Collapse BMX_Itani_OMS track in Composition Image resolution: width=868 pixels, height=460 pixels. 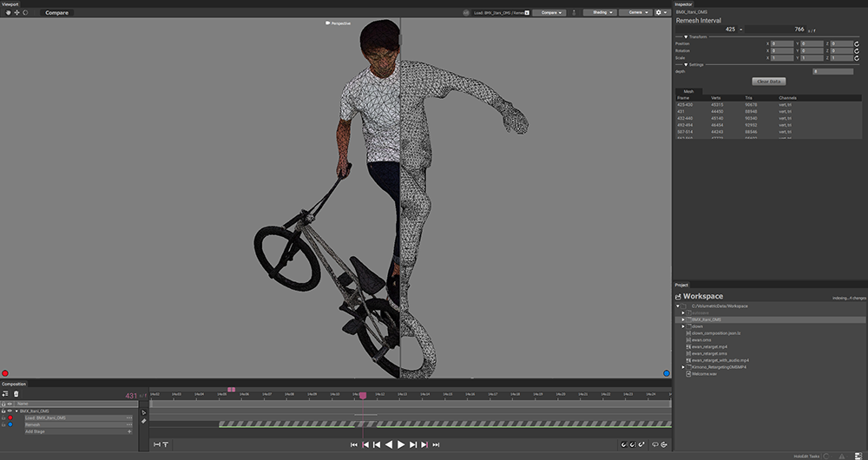point(16,411)
